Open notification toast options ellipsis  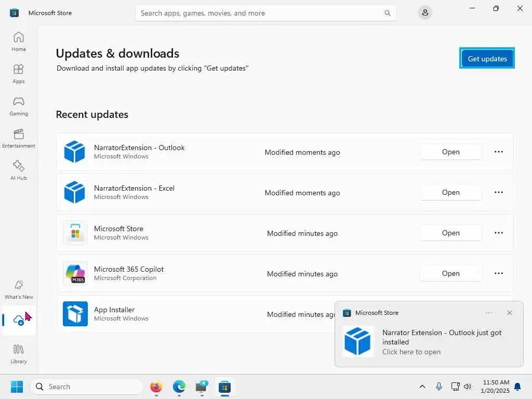point(488,312)
